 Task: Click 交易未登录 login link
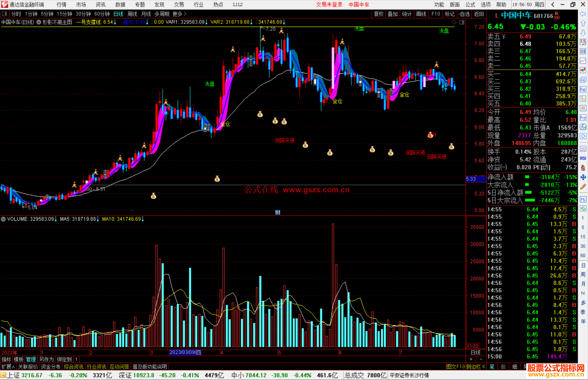[x=329, y=5]
